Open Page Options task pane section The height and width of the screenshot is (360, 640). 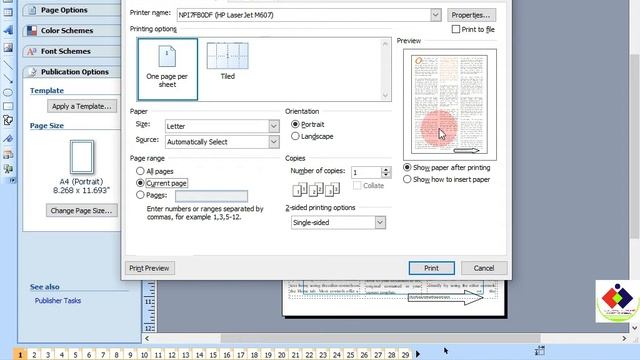pos(72,10)
